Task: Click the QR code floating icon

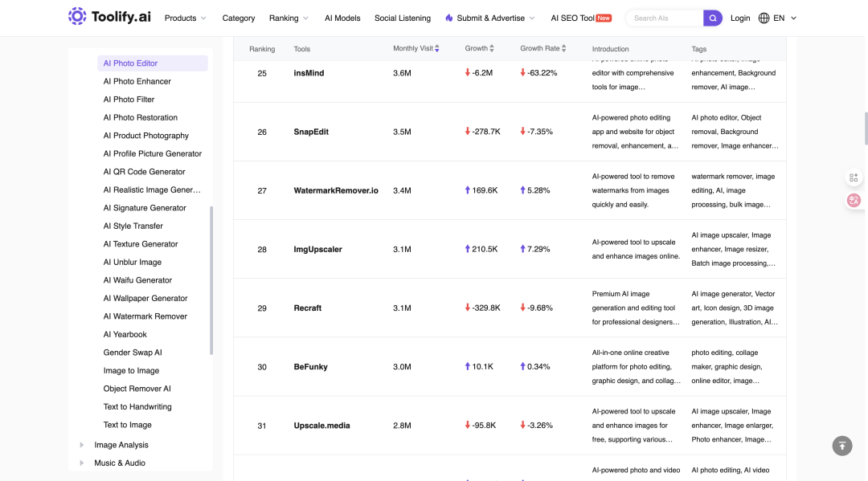Action: coord(854,177)
